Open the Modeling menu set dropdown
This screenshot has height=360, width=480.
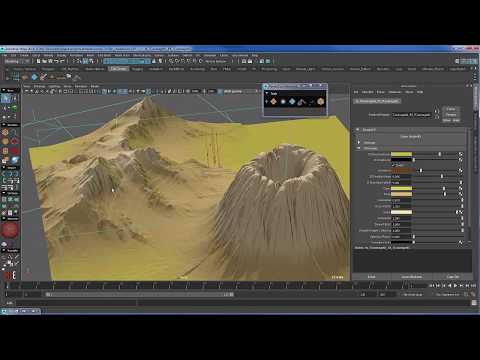(17, 61)
